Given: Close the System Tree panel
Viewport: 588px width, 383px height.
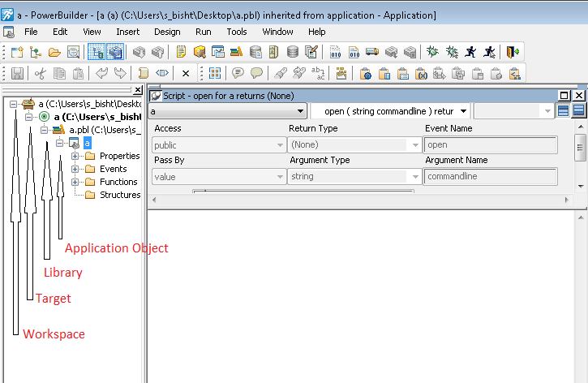Looking at the screenshot, I should 138,90.
